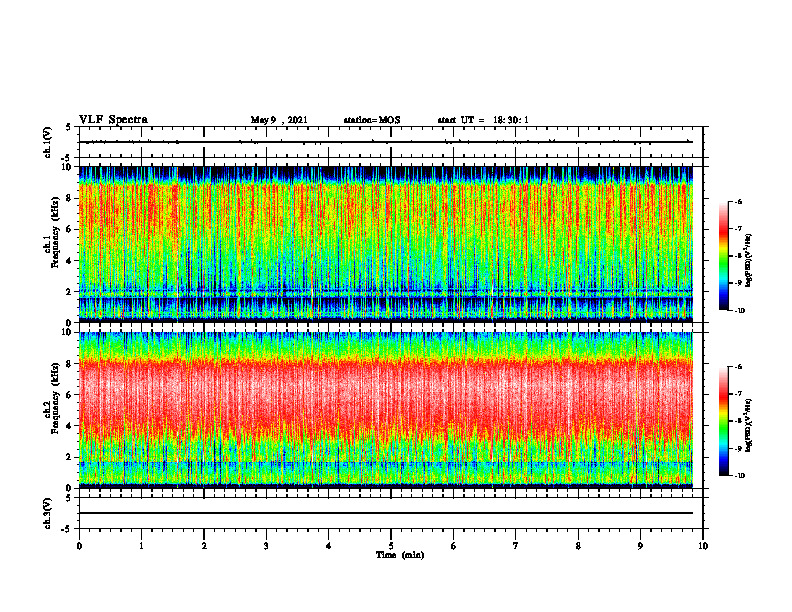Click the ch.2 frequency tick "8"
This screenshot has height=612, width=792.
coord(69,364)
